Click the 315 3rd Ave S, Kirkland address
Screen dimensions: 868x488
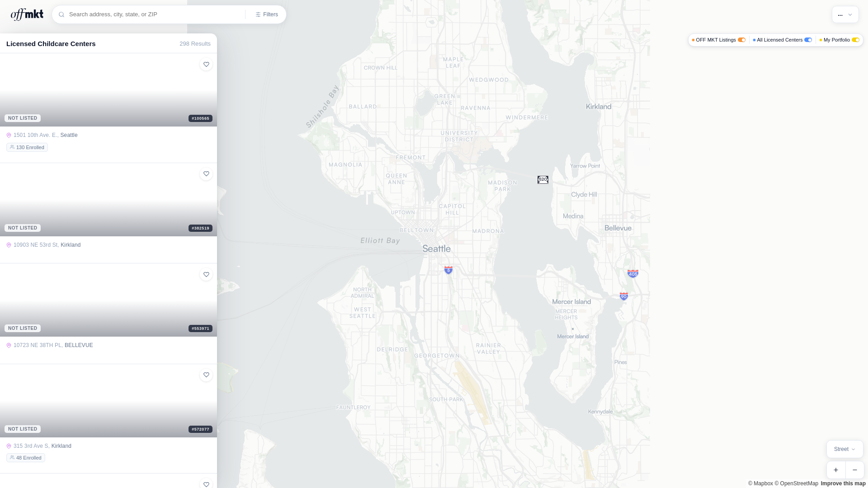(x=42, y=446)
